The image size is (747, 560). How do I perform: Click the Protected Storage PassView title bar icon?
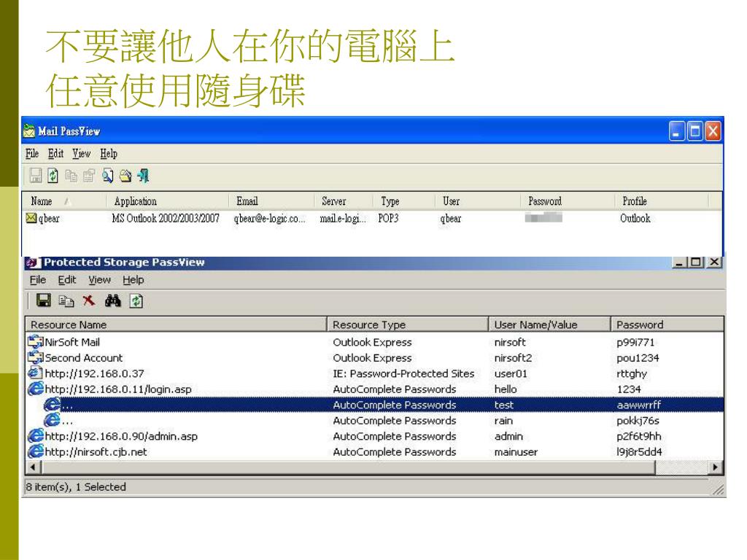(x=32, y=262)
